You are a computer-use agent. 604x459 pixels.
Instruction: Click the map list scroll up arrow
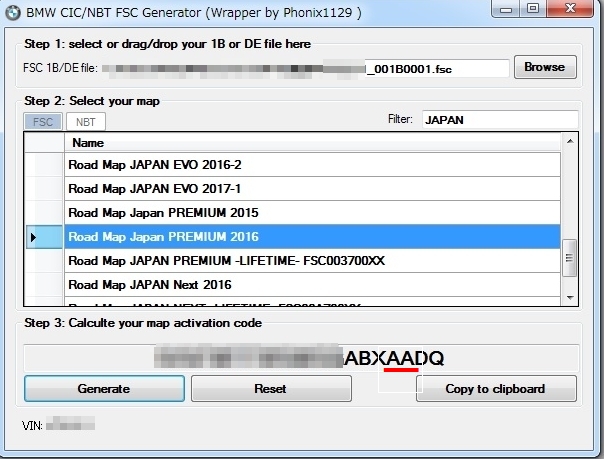[570, 141]
